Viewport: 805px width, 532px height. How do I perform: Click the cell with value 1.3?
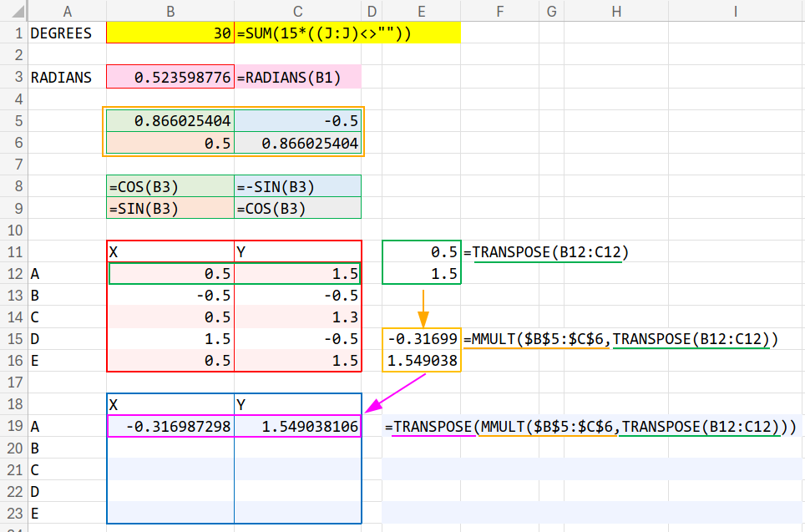pos(298,317)
